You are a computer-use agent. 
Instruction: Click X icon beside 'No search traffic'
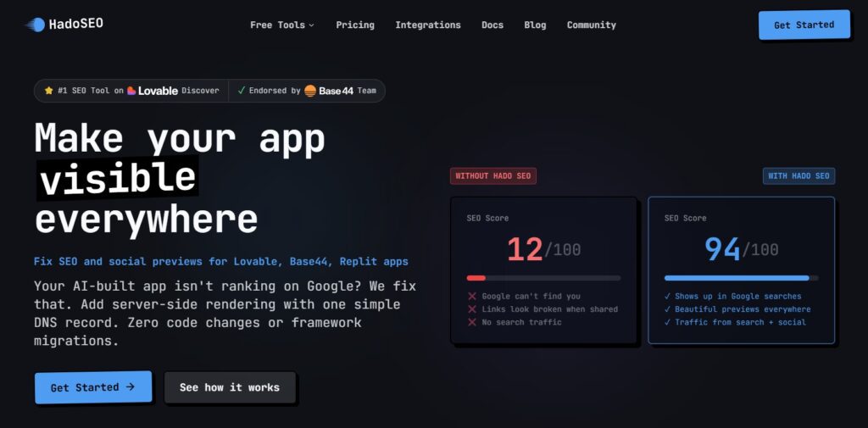472,322
